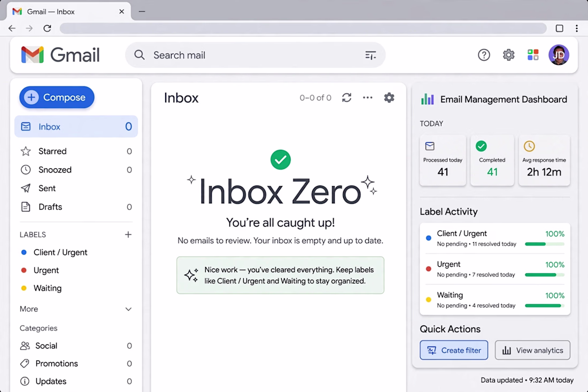Open the JD account avatar
The image size is (588, 392).
[x=559, y=55]
